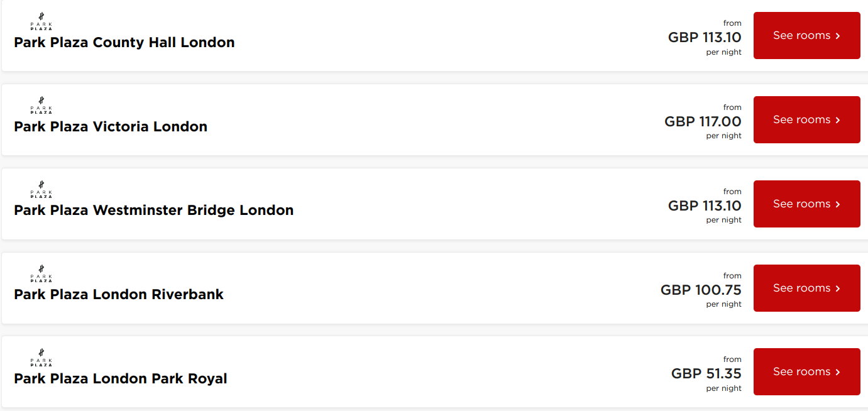868x411 pixels.
Task: Click the GBP 100.75 price for London Riverbank
Action: [701, 290]
